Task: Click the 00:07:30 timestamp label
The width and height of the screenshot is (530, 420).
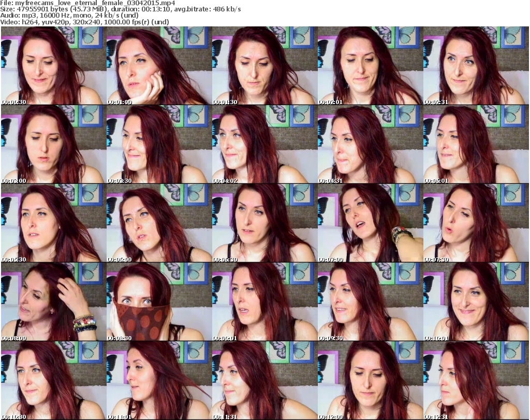Action: pyautogui.click(x=437, y=259)
